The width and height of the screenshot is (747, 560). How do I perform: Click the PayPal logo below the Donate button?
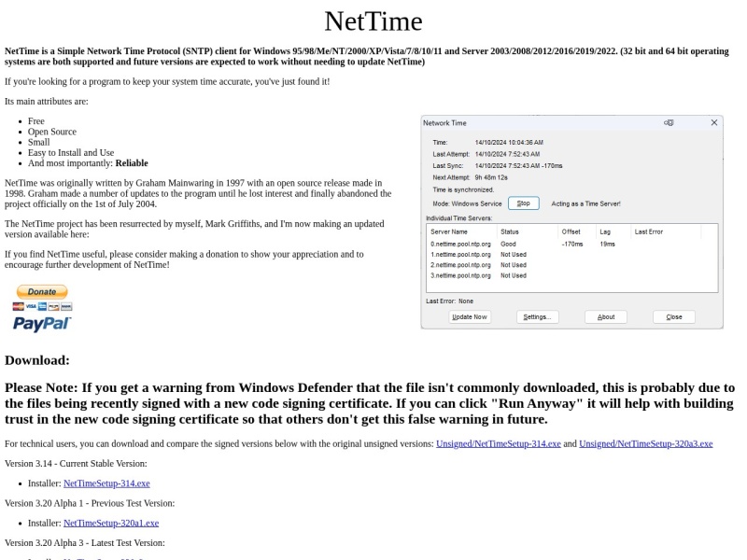(x=42, y=324)
